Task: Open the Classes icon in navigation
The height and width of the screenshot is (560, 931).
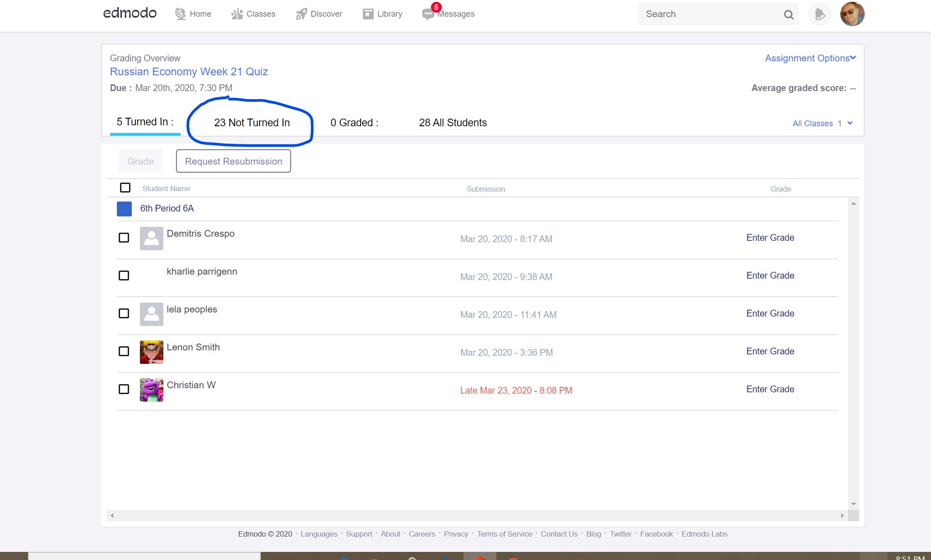Action: [237, 14]
